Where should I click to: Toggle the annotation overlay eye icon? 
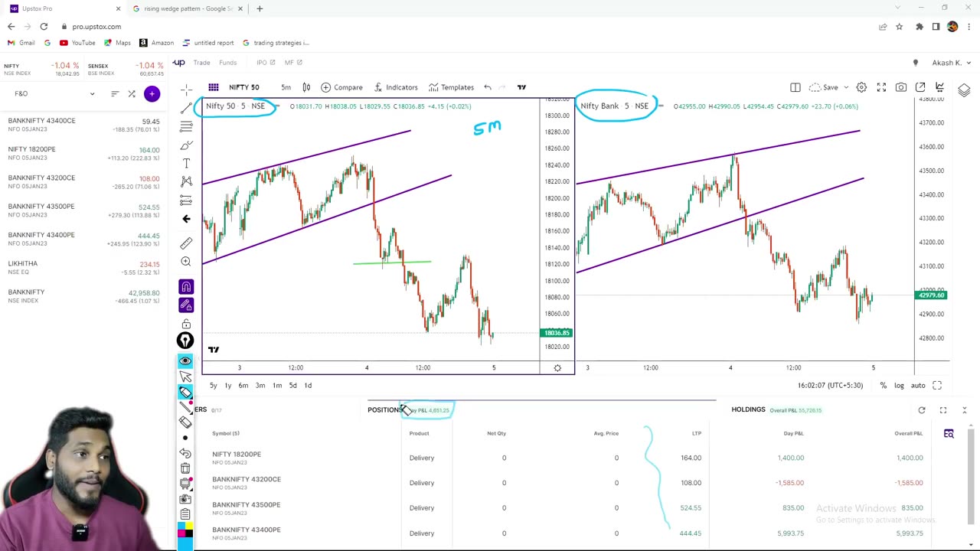[185, 360]
